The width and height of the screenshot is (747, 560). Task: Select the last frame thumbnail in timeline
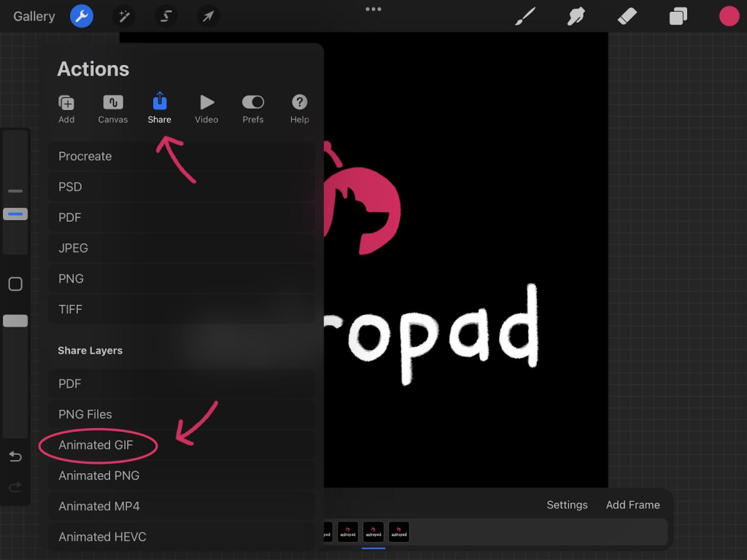[399, 532]
